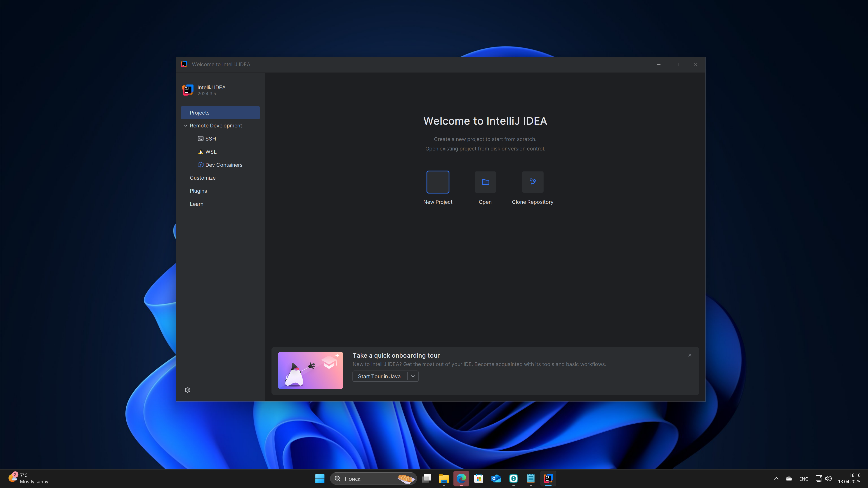
Task: Open Task View on taskbar
Action: coord(427,479)
